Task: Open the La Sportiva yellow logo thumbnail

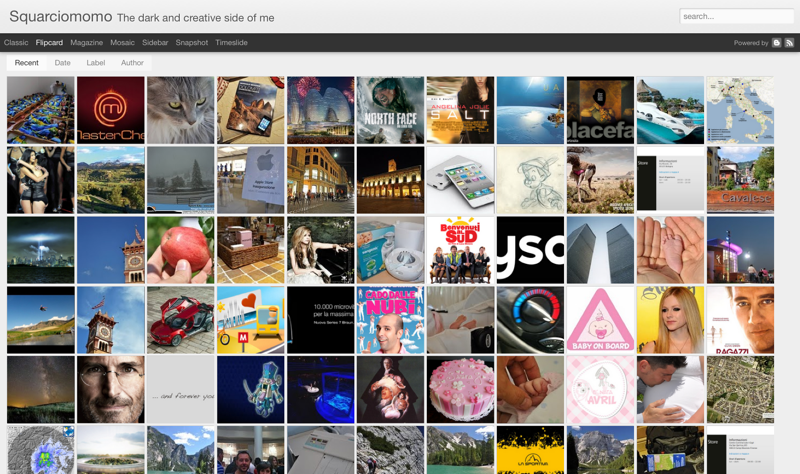Action: pyautogui.click(x=530, y=450)
